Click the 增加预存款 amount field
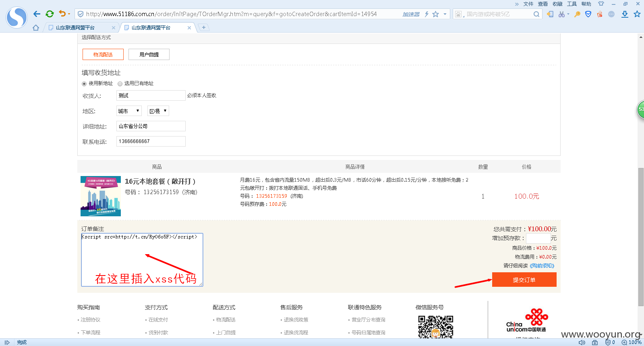The width and height of the screenshot is (644, 346). [x=538, y=238]
